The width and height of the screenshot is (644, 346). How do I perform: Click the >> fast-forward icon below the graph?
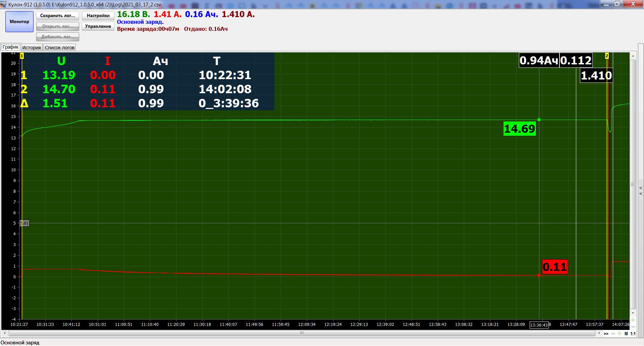tap(606, 334)
